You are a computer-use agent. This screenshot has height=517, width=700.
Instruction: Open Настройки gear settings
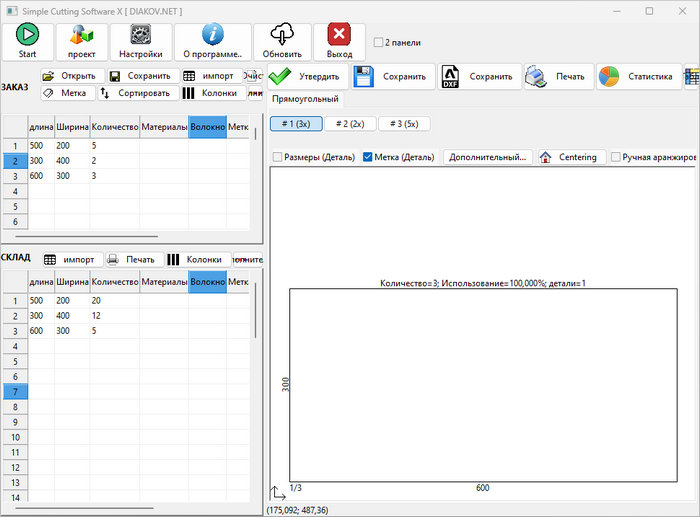[141, 42]
